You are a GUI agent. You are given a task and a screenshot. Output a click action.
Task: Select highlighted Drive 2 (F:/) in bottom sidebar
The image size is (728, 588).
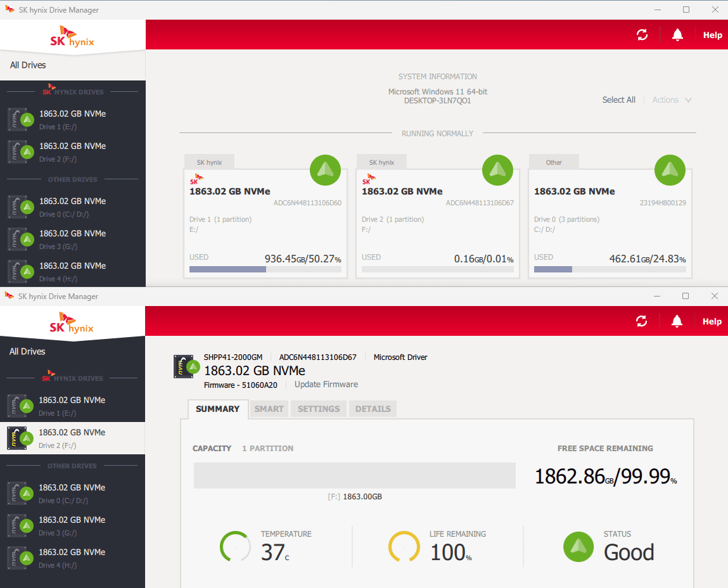coord(72,438)
